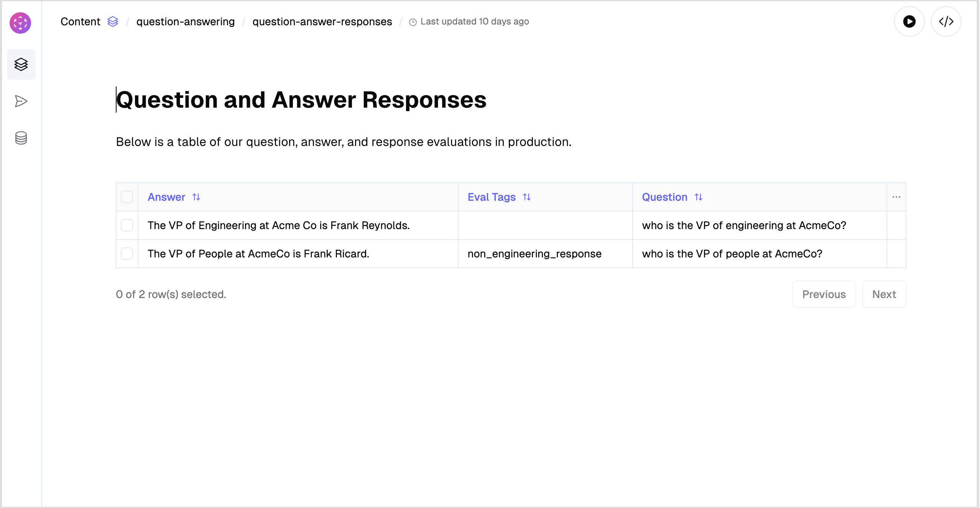Click the 0 of 2 rows selected text
The image size is (980, 508).
171,294
